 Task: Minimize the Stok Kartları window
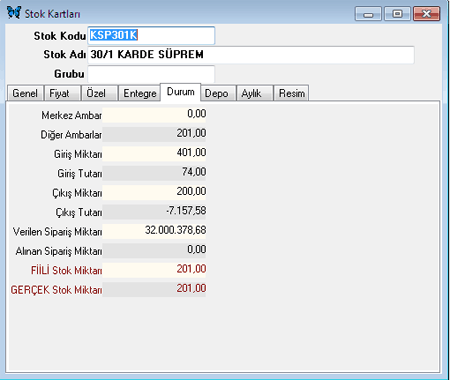[x=368, y=14]
